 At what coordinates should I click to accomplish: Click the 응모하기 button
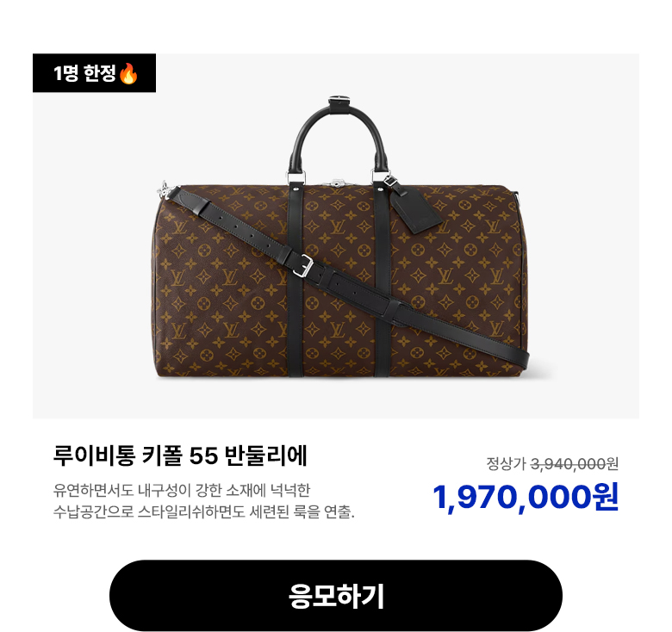tap(336, 595)
